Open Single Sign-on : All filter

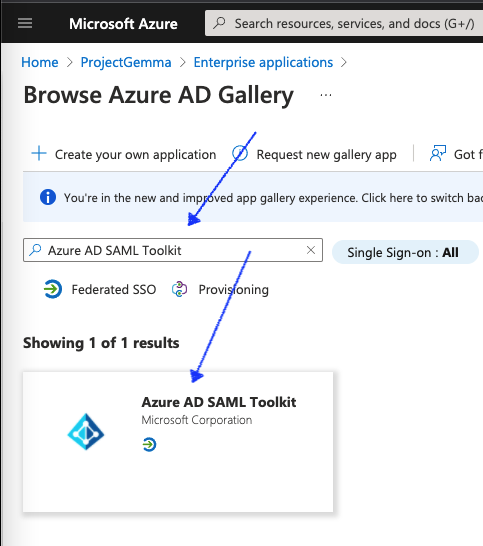(405, 252)
